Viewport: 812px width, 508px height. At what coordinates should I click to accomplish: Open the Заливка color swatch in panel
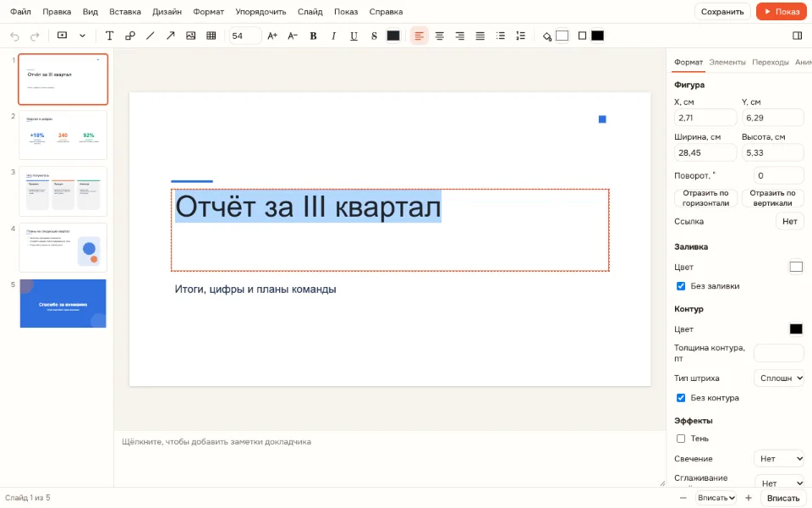click(x=796, y=267)
